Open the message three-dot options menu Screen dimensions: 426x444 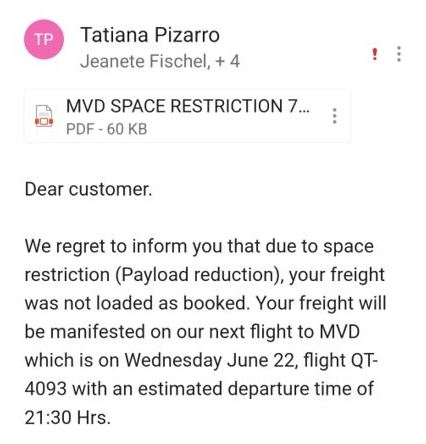pos(399,54)
